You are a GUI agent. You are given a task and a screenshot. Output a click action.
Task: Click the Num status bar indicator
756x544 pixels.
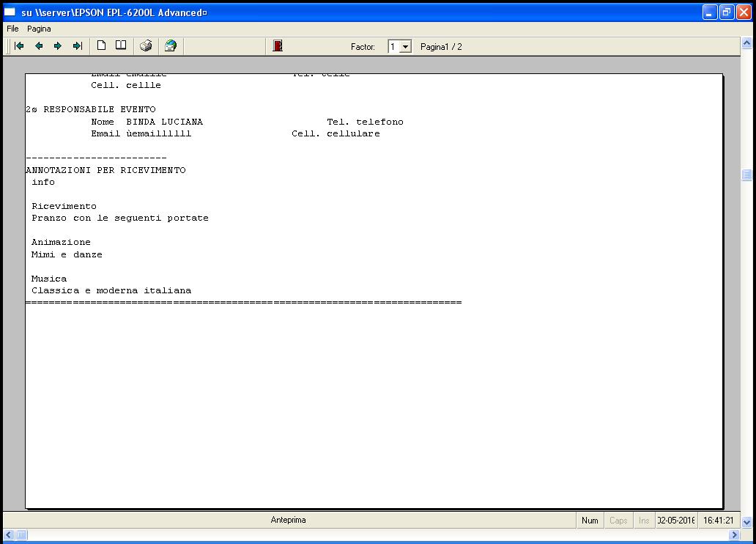click(x=590, y=521)
